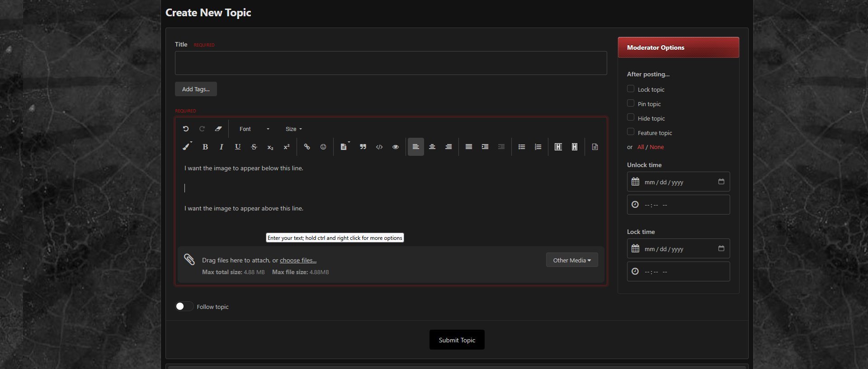Screen dimensions: 868x369
Task: Expand the Size dropdown
Action: pos(293,129)
